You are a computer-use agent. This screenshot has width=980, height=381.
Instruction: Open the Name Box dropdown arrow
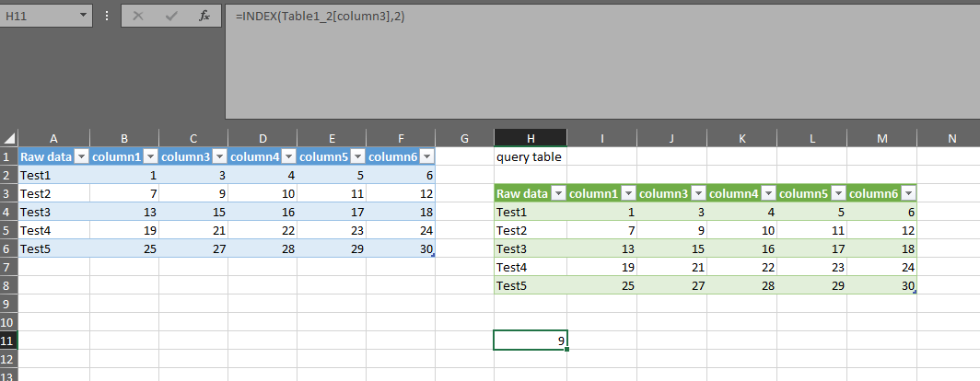(x=83, y=17)
